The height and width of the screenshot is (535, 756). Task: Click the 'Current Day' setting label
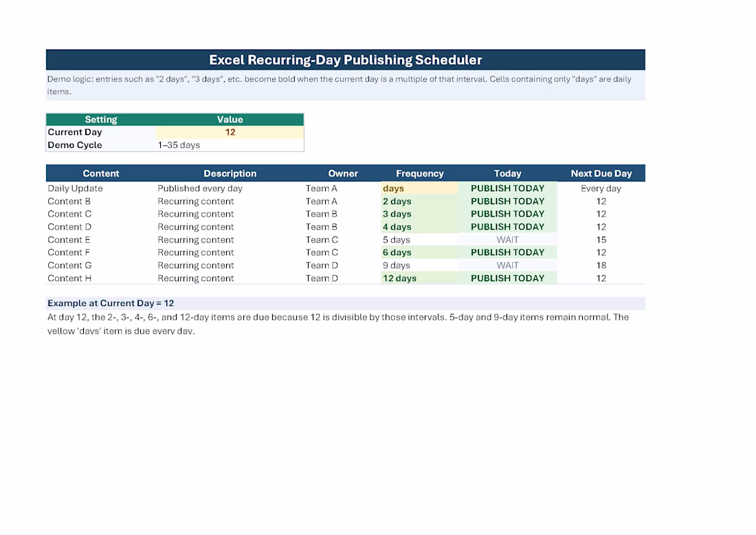click(x=75, y=132)
